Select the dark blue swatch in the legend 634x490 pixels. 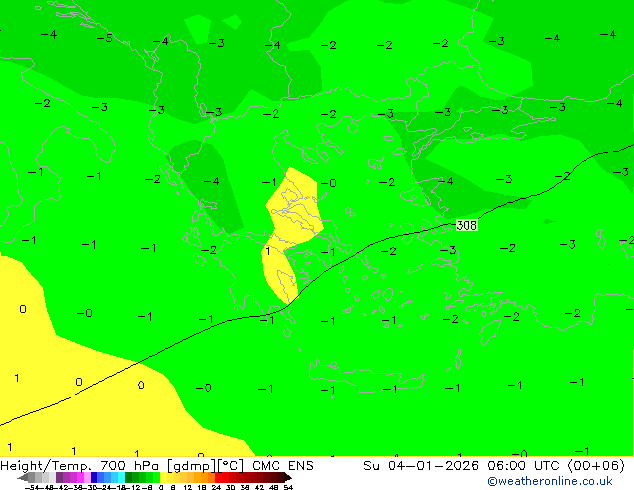click(94, 477)
